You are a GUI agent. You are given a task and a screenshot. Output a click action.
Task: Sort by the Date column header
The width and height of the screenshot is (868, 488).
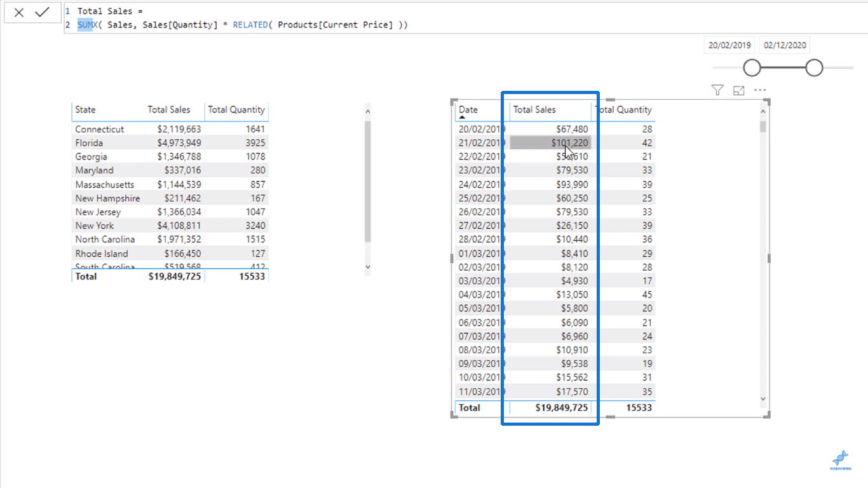point(468,109)
